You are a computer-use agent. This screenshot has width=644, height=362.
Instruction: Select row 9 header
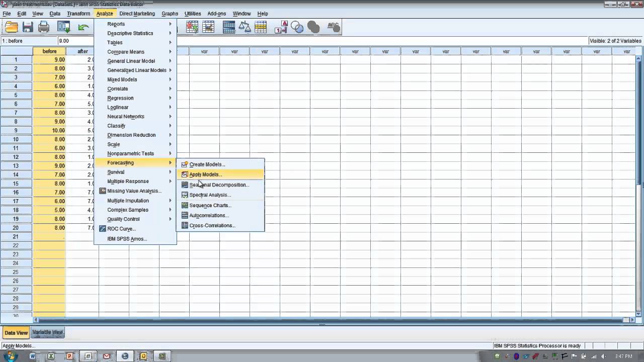16,130
